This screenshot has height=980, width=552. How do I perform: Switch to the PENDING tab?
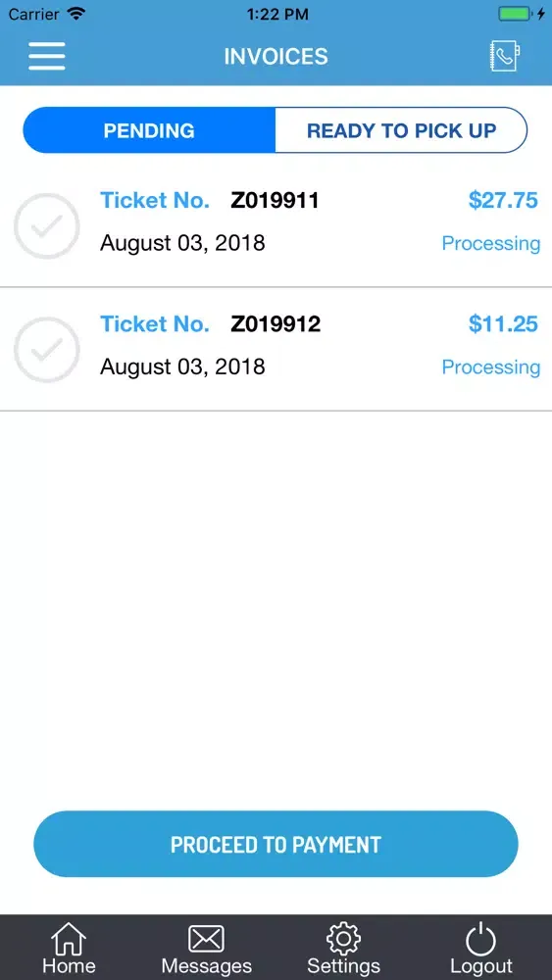click(x=149, y=130)
